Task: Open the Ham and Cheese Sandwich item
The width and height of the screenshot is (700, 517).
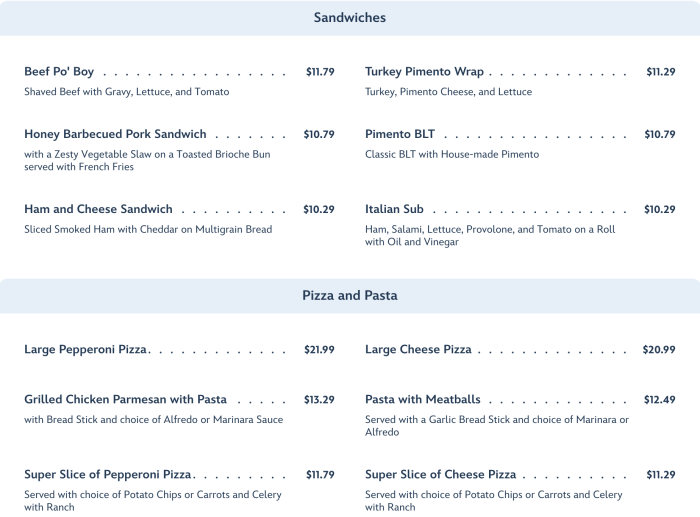Action: pos(98,210)
